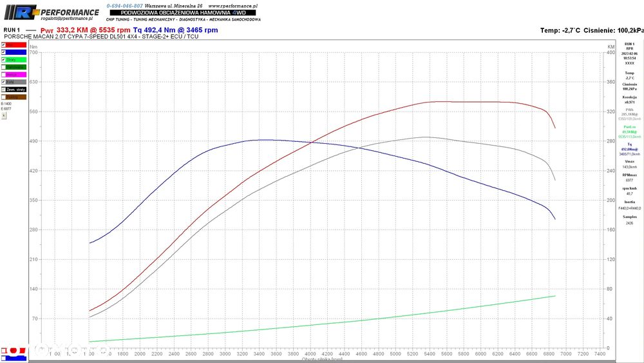Uncheck the light green Straty checkbox
The image size is (644, 363).
pyautogui.click(x=3, y=59)
